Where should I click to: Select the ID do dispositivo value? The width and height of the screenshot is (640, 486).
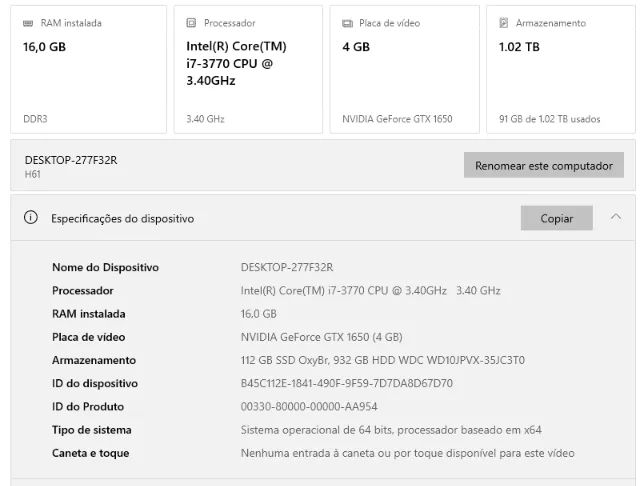[x=346, y=383]
